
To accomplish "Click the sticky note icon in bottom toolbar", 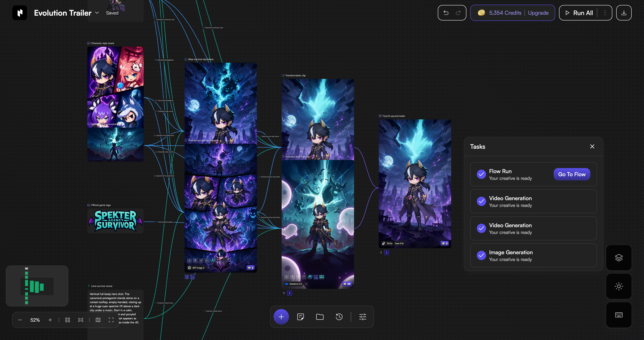I will (301, 317).
